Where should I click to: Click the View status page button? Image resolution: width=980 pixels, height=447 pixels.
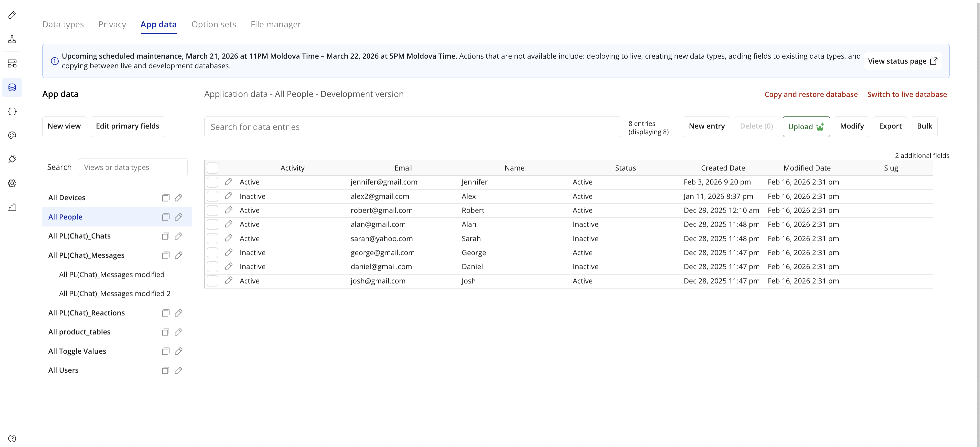coord(902,61)
